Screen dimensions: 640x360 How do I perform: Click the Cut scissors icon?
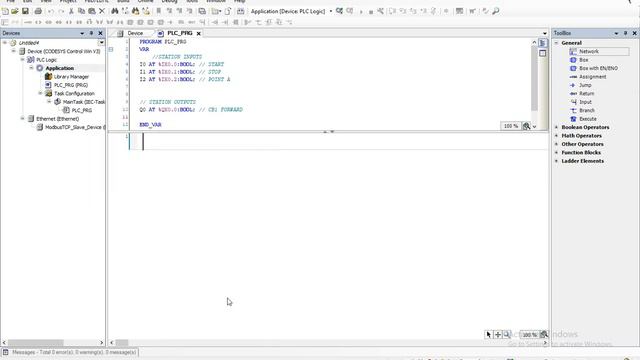click(x=71, y=11)
